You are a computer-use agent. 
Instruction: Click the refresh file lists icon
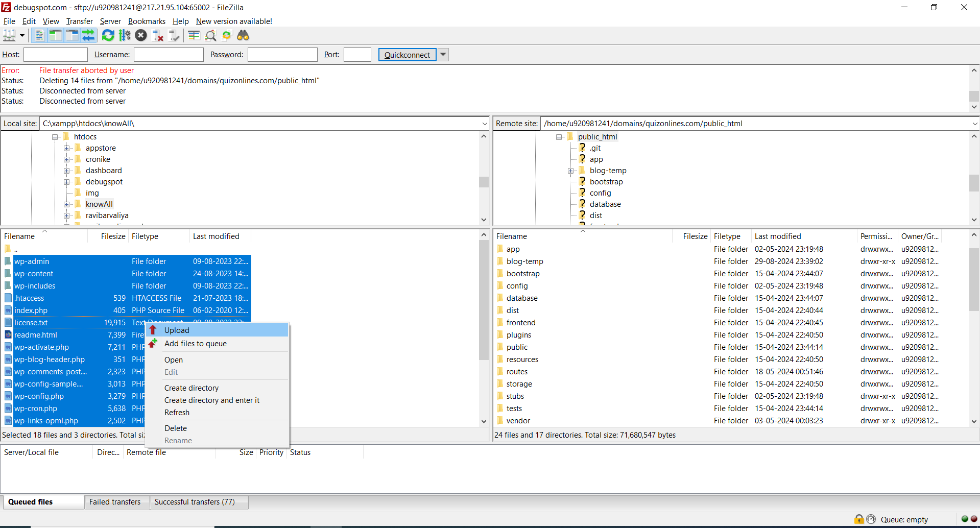click(x=108, y=35)
